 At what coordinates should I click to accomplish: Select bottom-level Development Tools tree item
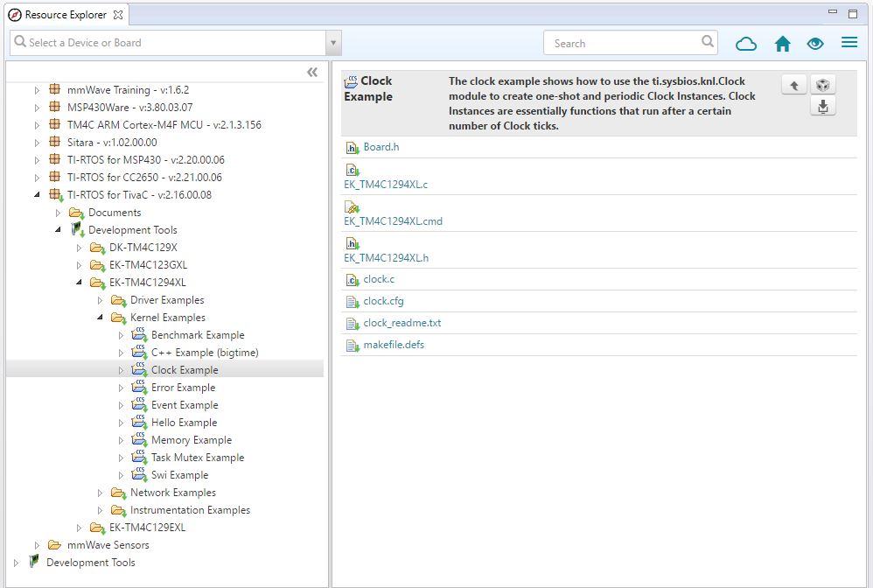(91, 563)
